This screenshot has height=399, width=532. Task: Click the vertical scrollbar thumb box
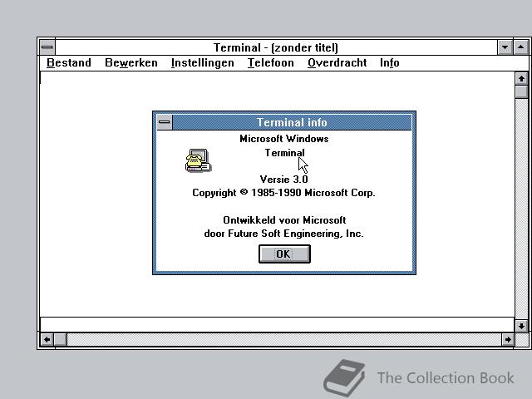521,92
